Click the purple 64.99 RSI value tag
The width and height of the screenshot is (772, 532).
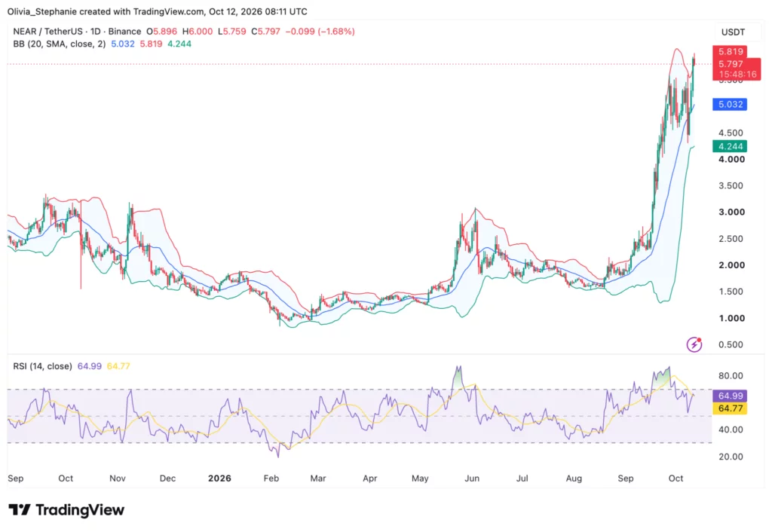pos(730,396)
